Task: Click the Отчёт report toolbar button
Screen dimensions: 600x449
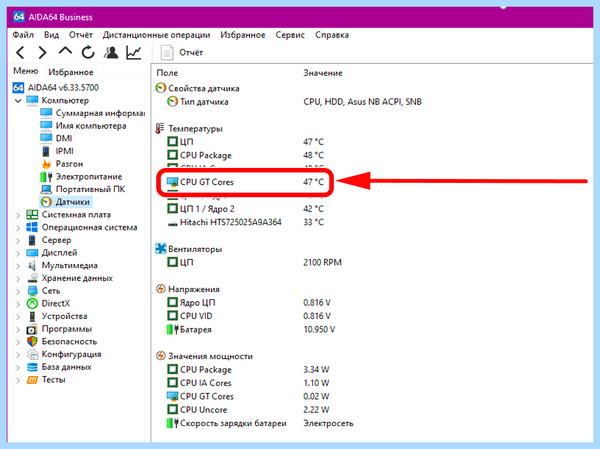Action: tap(182, 52)
